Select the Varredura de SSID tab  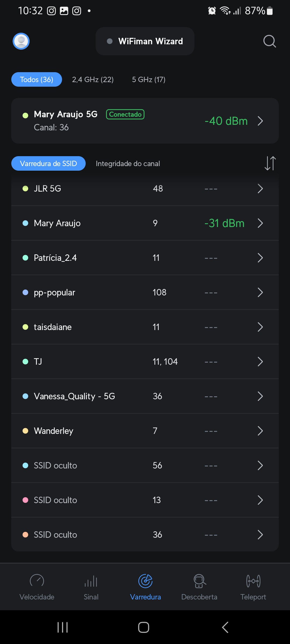pyautogui.click(x=48, y=164)
